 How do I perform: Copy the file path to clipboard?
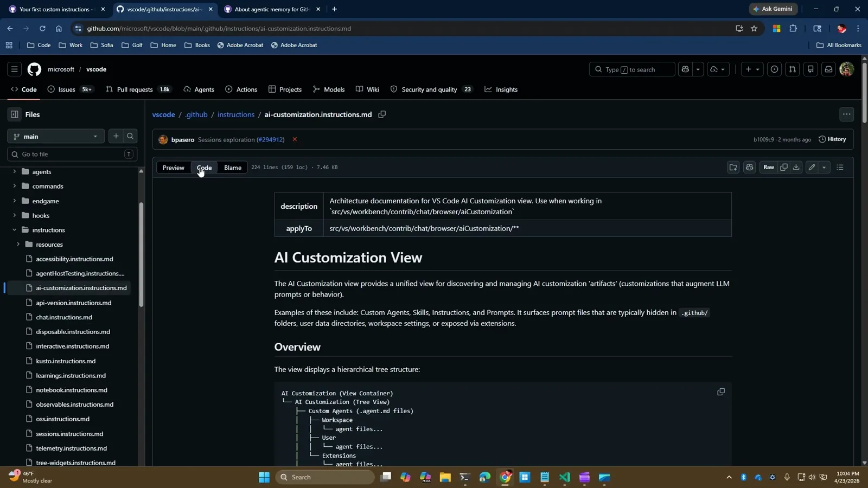[x=382, y=114]
